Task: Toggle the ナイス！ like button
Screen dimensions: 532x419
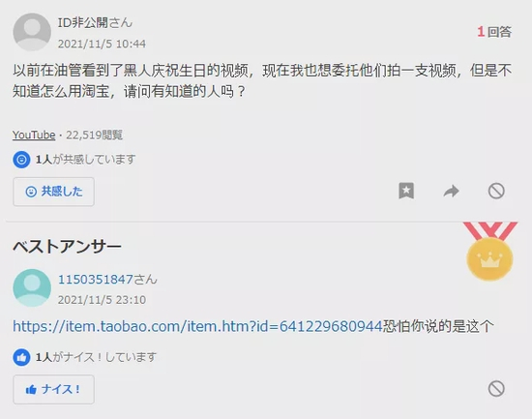Action: (x=53, y=389)
